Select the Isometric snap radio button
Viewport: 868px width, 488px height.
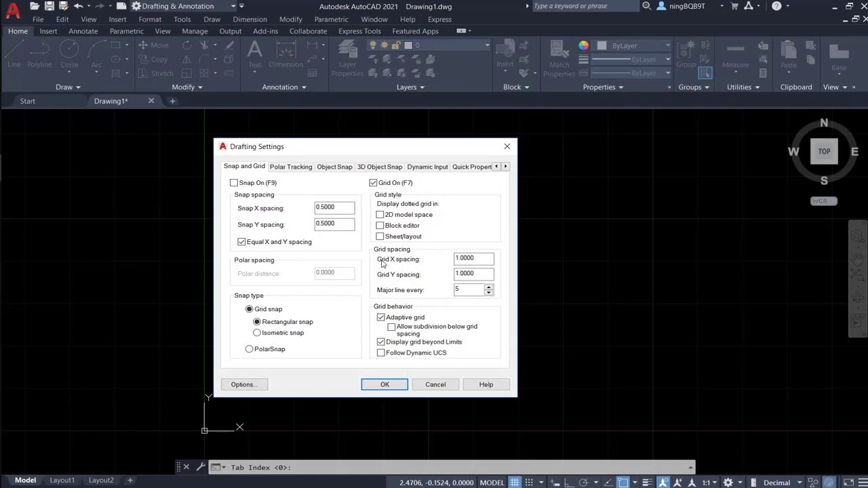[x=257, y=333]
